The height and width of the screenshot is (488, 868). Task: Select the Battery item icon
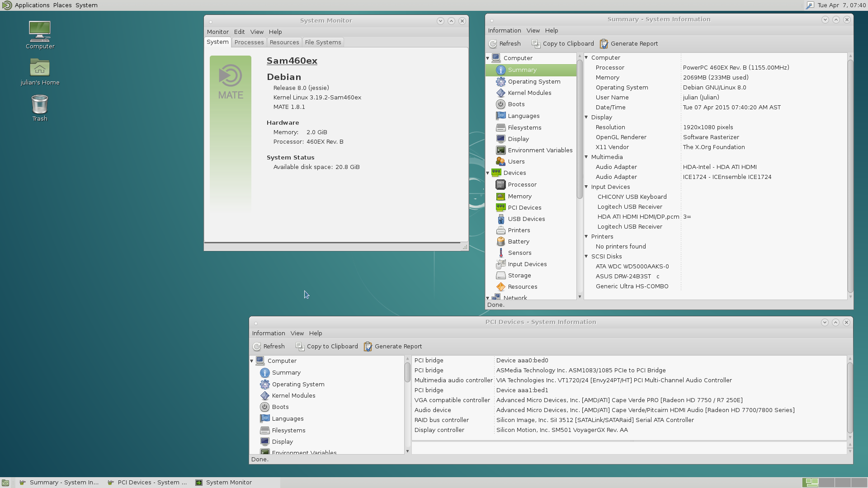point(500,241)
